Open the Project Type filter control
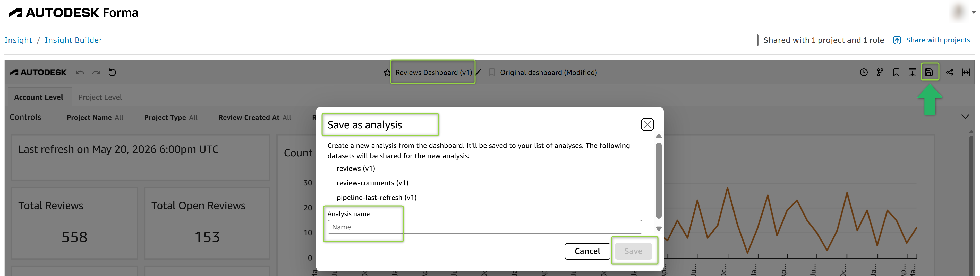The width and height of the screenshot is (980, 276). 171,118
